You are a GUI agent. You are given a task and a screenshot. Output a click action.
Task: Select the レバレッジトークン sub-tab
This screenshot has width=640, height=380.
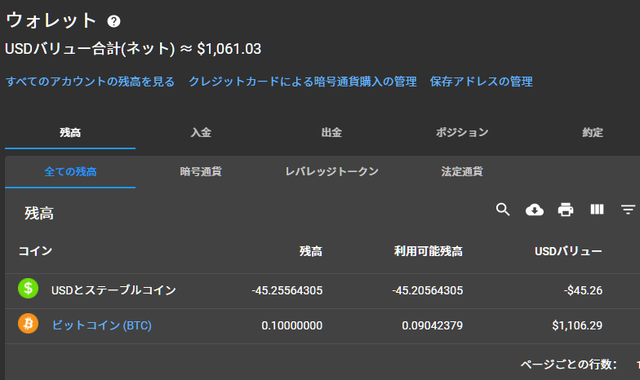click(331, 171)
